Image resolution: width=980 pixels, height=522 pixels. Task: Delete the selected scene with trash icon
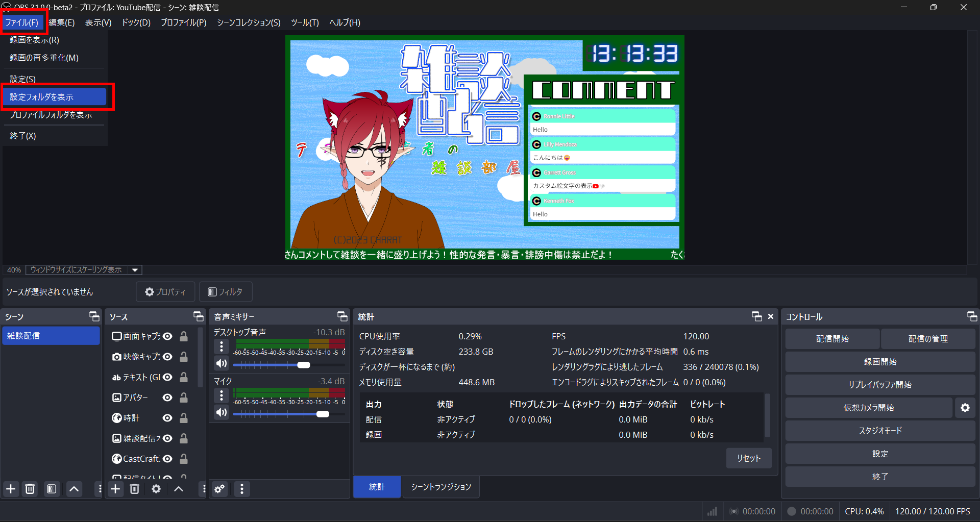point(30,489)
